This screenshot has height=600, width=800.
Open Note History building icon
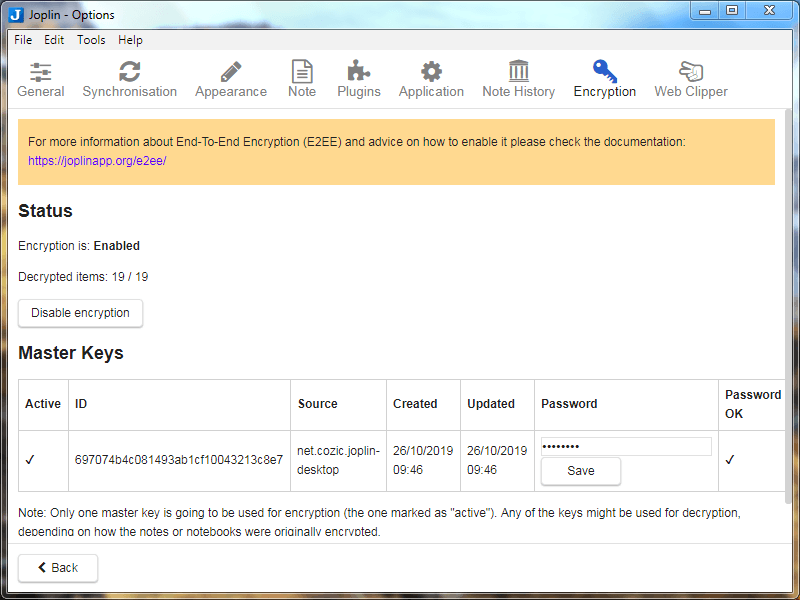518,71
